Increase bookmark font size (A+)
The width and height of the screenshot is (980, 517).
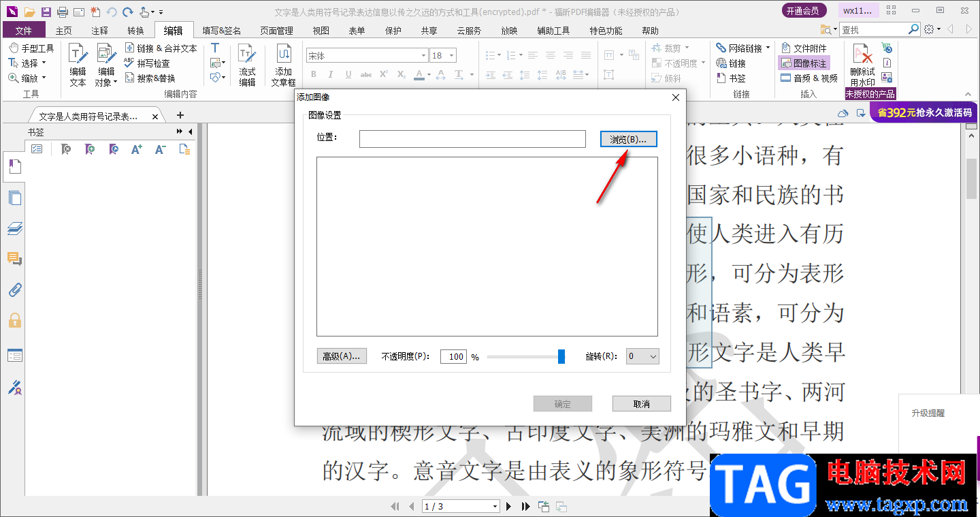tap(137, 149)
